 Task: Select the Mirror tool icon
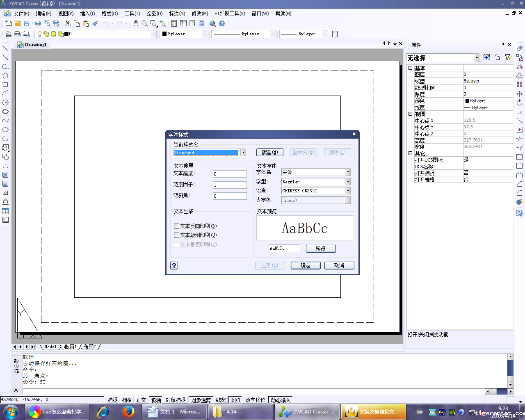pos(519,66)
